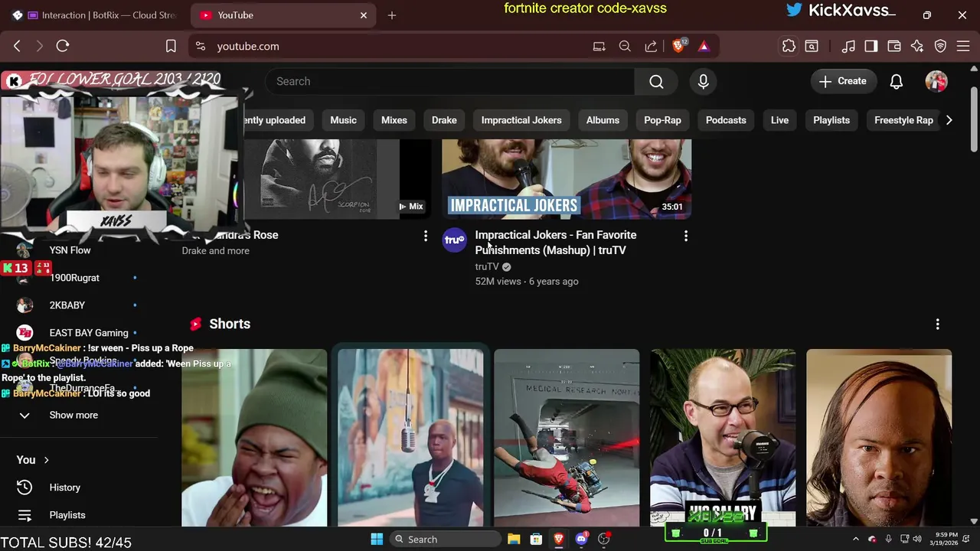The width and height of the screenshot is (980, 551).
Task: Open the EAST BAY Gaming subscription
Action: [x=89, y=333]
